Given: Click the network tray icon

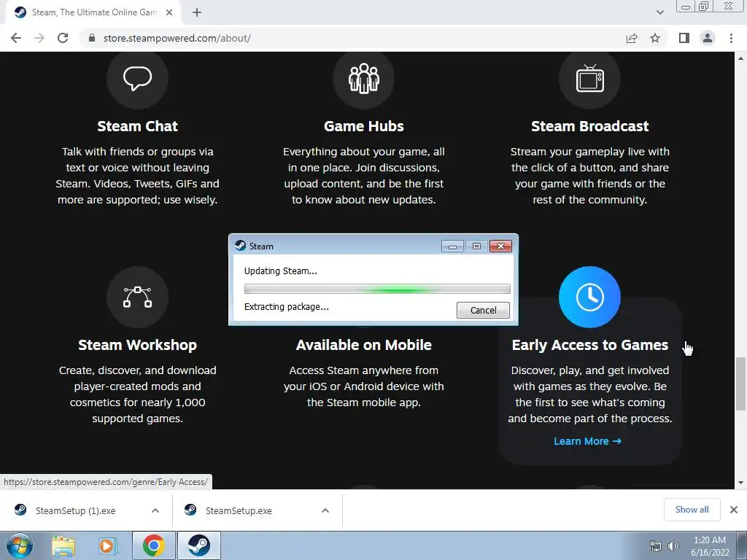Looking at the screenshot, I should 656,546.
